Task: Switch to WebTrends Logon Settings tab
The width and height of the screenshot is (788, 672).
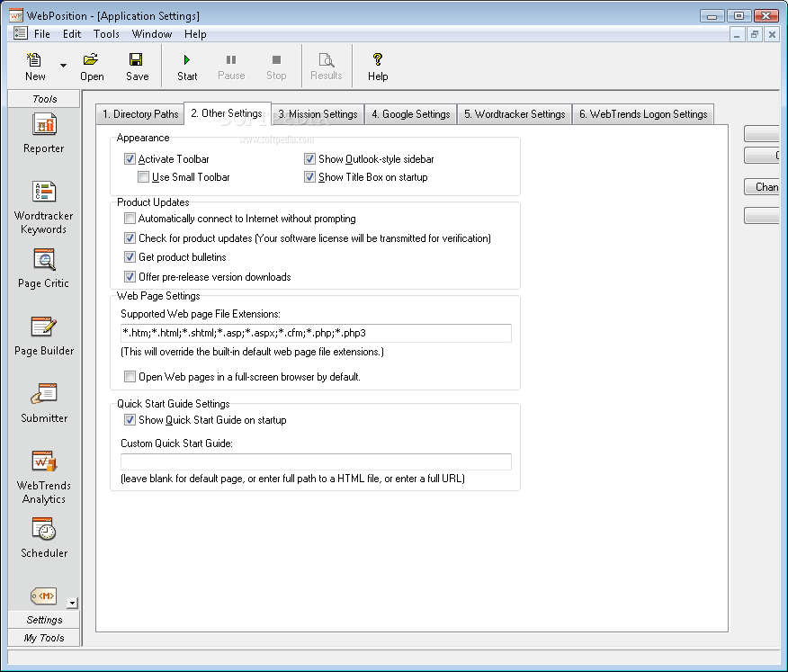Action: [643, 114]
